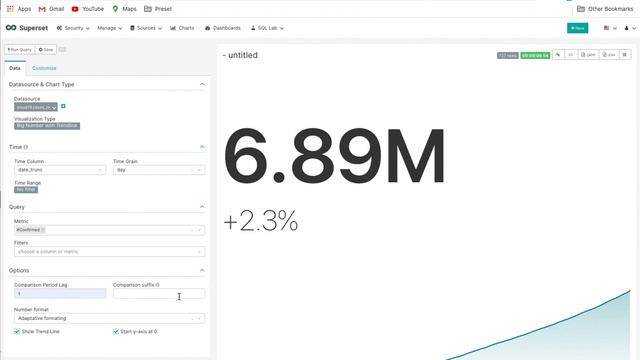Open the Datasource selector dropdown
The image size is (640, 360).
(36, 107)
